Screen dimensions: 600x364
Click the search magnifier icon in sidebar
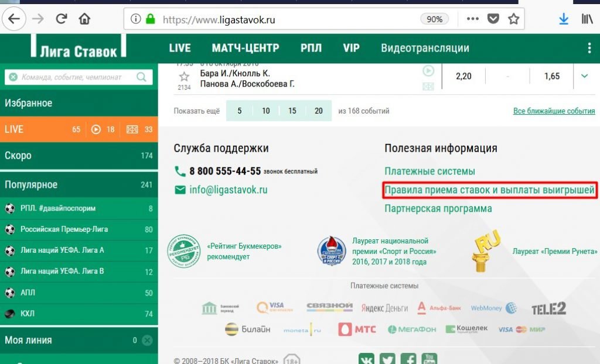click(x=142, y=77)
